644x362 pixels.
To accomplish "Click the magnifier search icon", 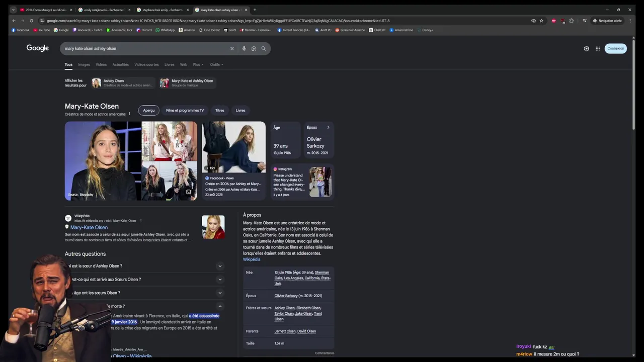I will click(x=263, y=49).
